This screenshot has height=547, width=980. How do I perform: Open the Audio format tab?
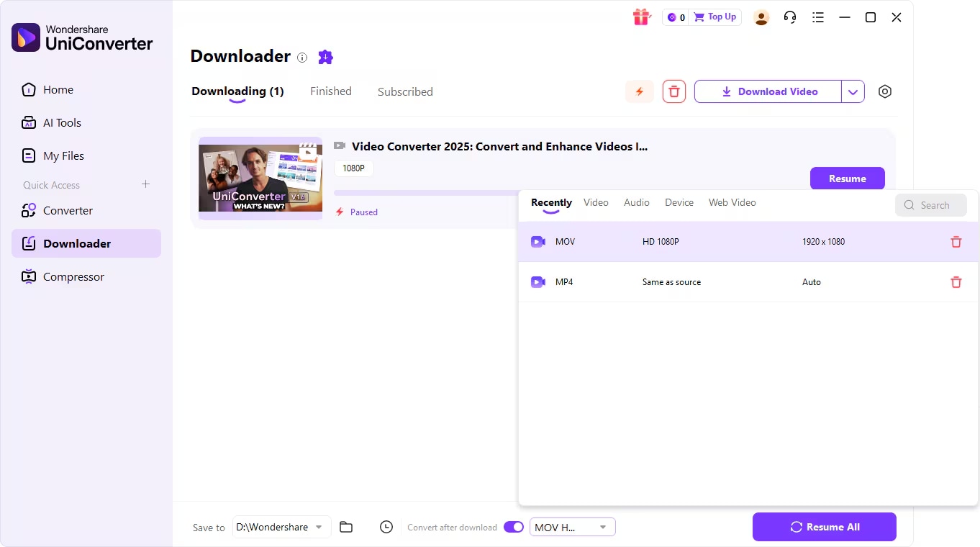pyautogui.click(x=637, y=203)
